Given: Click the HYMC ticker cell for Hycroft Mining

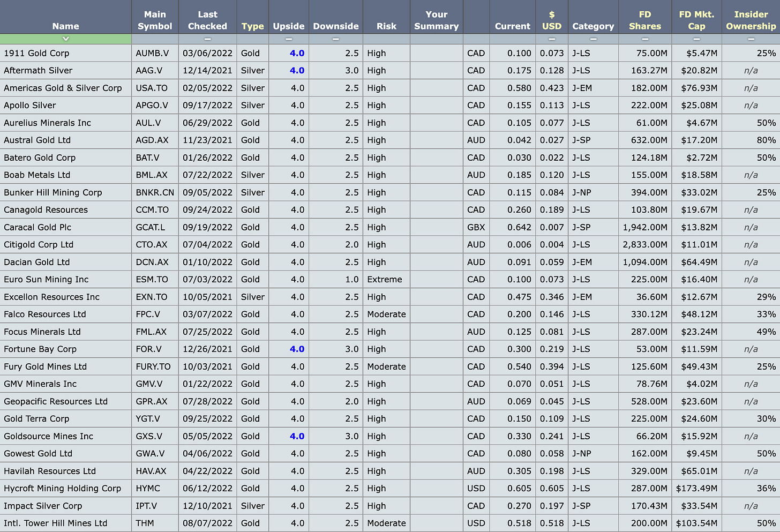Looking at the screenshot, I should click(x=154, y=488).
